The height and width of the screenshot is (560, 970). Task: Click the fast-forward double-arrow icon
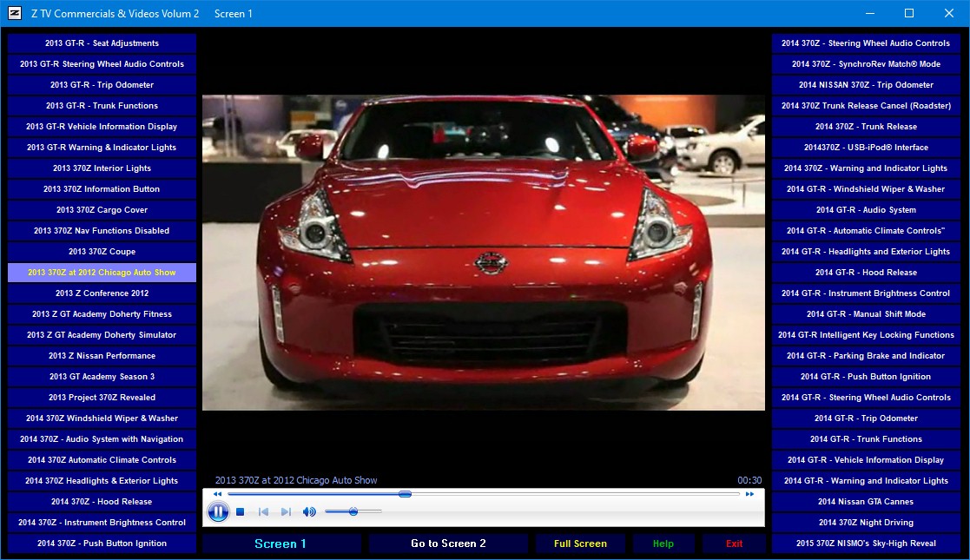coord(749,494)
